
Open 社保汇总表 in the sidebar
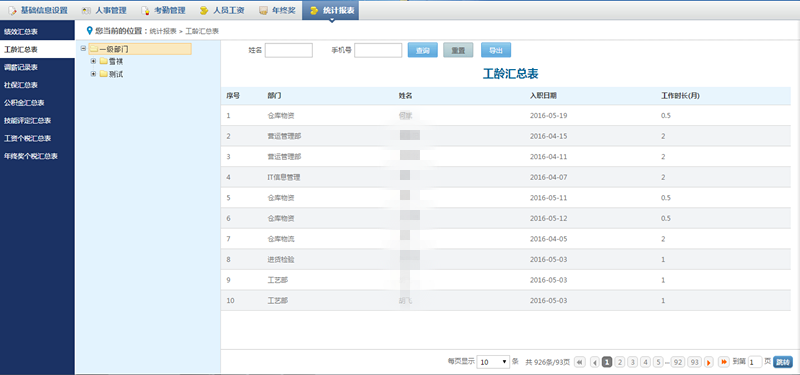point(37,85)
